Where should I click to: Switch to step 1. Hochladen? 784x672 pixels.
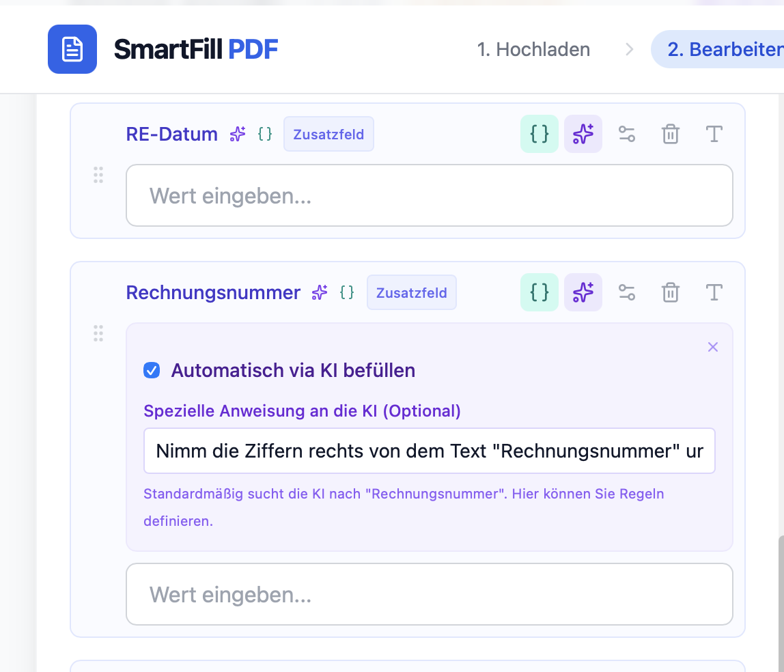(533, 48)
